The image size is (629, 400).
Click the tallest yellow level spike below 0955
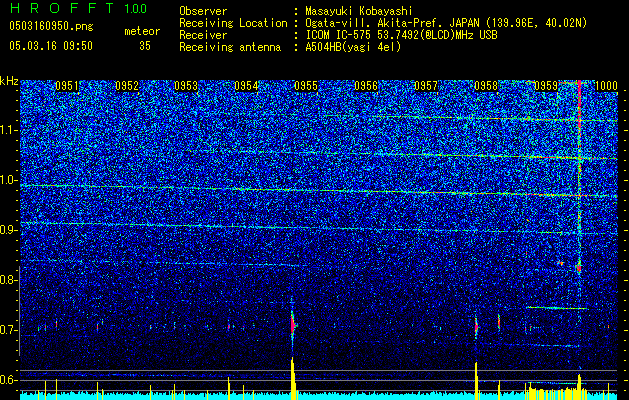pos(292,378)
